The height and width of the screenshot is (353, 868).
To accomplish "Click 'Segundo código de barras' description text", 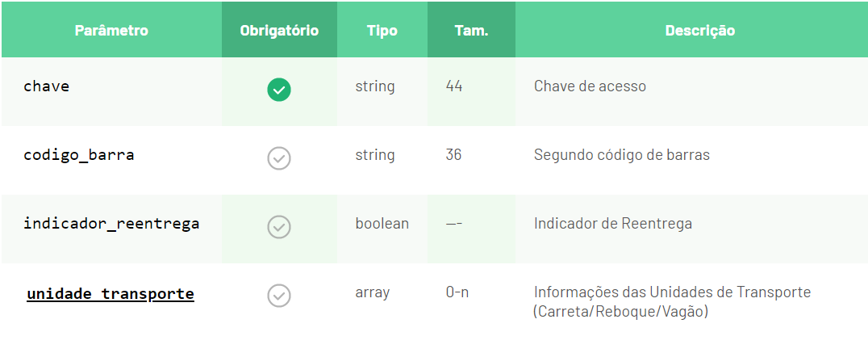I will click(622, 154).
